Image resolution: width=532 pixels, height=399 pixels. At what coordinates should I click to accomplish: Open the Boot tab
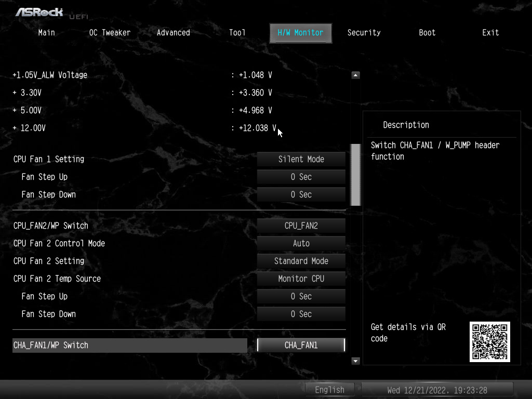427,33
